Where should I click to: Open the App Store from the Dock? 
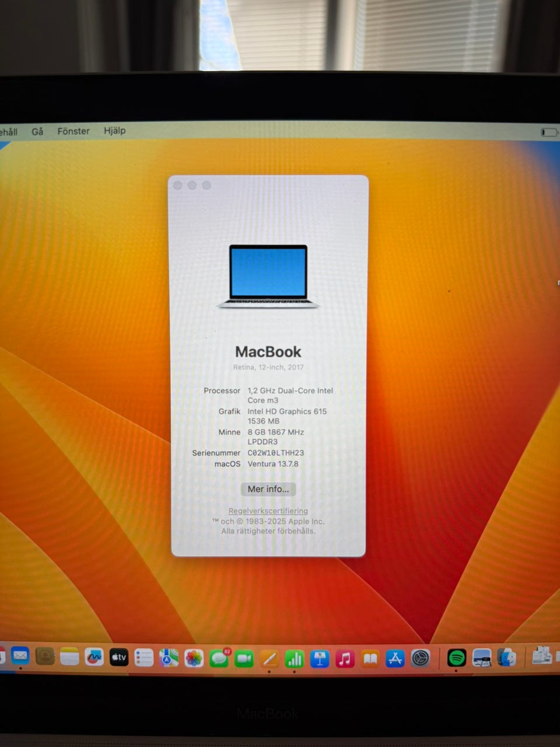pos(395,659)
